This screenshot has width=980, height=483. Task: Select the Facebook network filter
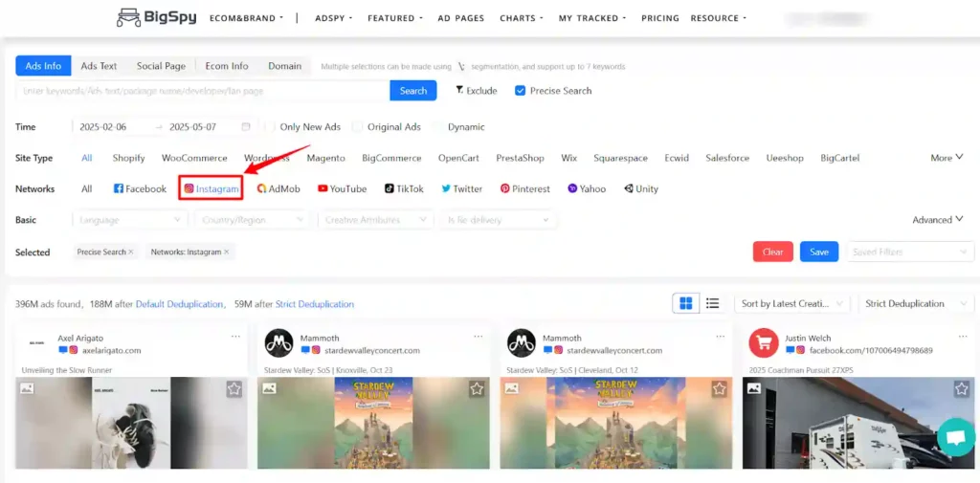tap(140, 188)
